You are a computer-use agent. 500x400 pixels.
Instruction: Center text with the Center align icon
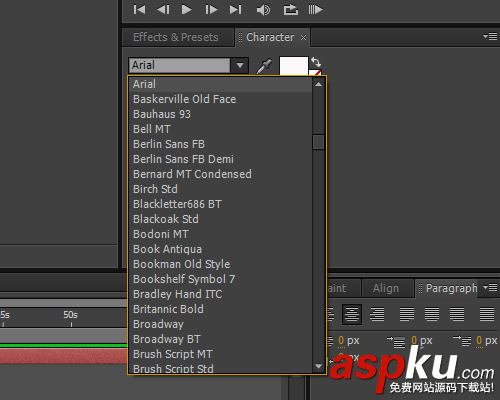coord(352,314)
